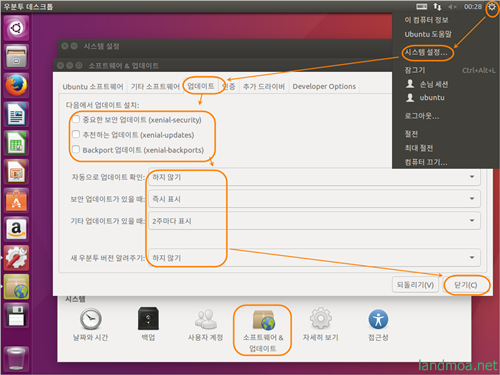Viewport: 500px width, 375px height.
Task: Open the Amazon launcher icon
Action: [x=16, y=229]
